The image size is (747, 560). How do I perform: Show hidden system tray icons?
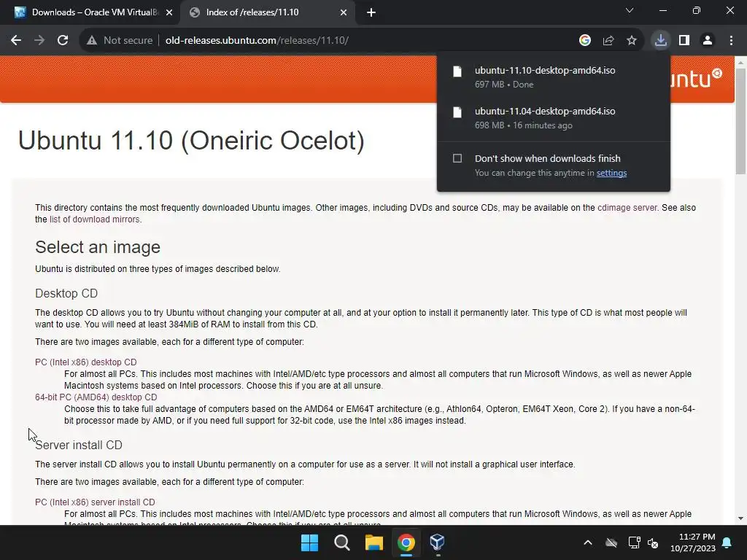(588, 542)
